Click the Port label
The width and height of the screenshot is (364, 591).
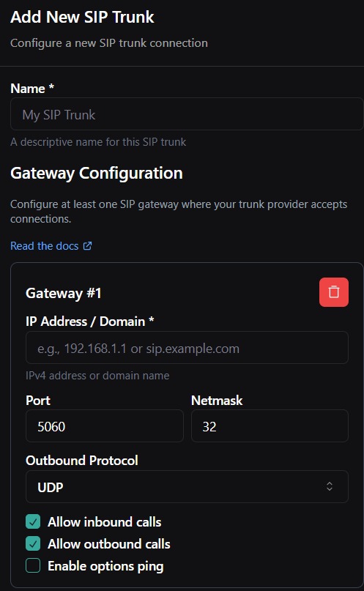click(x=37, y=401)
